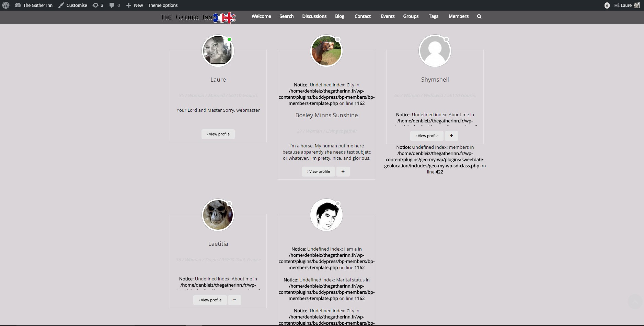Click the Customise paintbrush item
The width and height of the screenshot is (644, 326).
(x=72, y=5)
